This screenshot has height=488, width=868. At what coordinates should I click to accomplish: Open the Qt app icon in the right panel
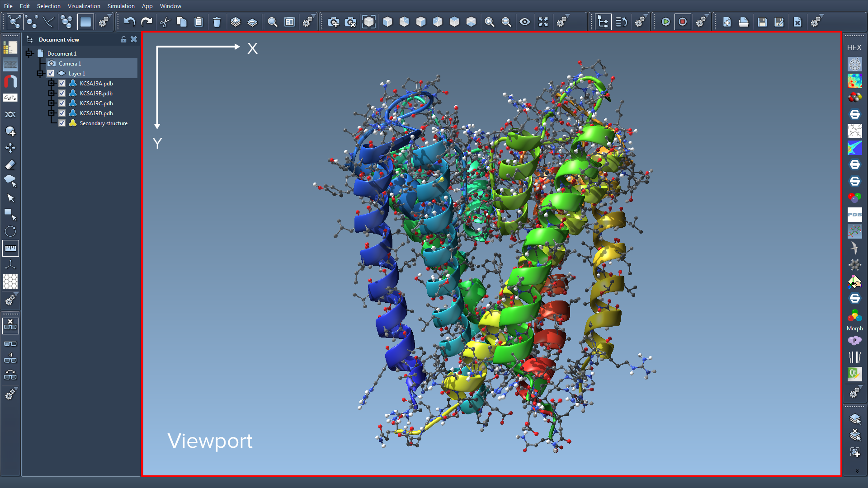coord(854,374)
